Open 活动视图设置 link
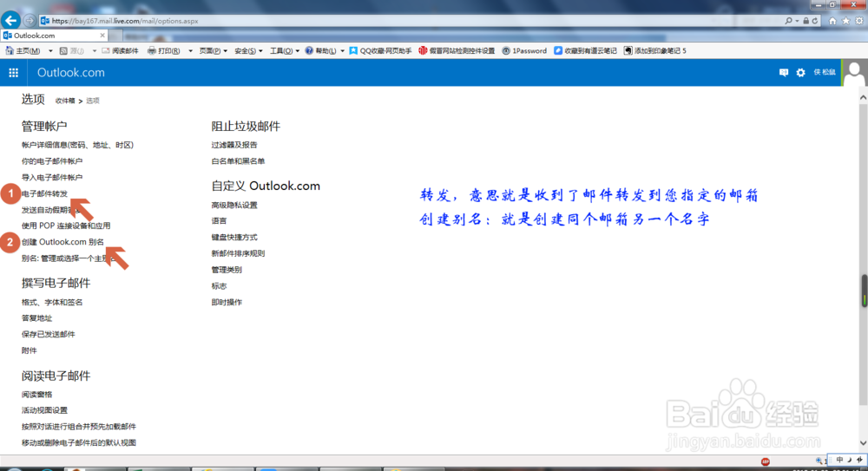 [x=44, y=410]
